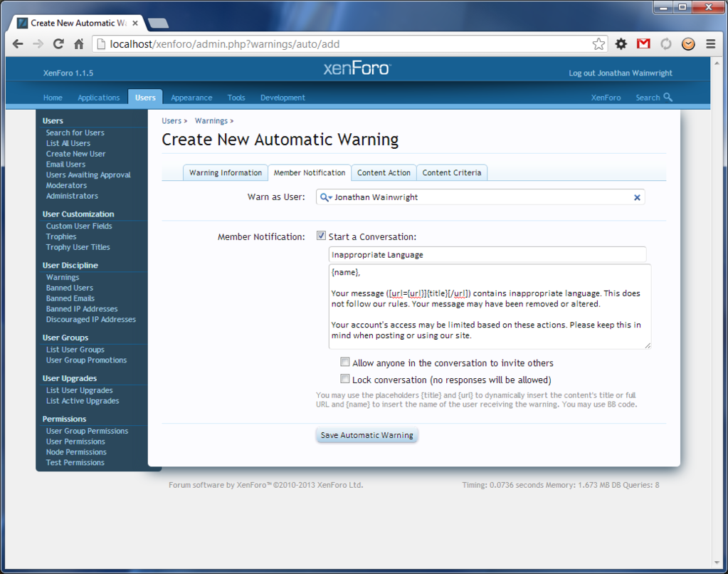Viewport: 728px width, 574px height.
Task: Open Chrome hamburger menu
Action: click(710, 44)
